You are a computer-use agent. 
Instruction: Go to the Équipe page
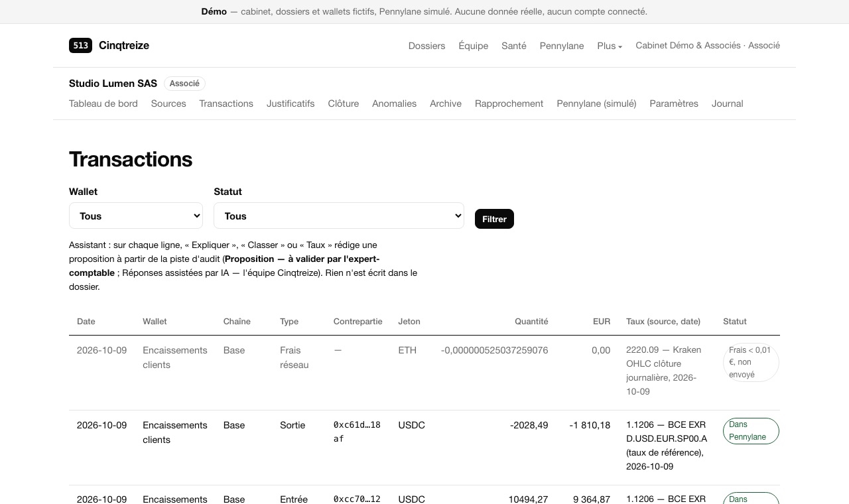tap(474, 46)
